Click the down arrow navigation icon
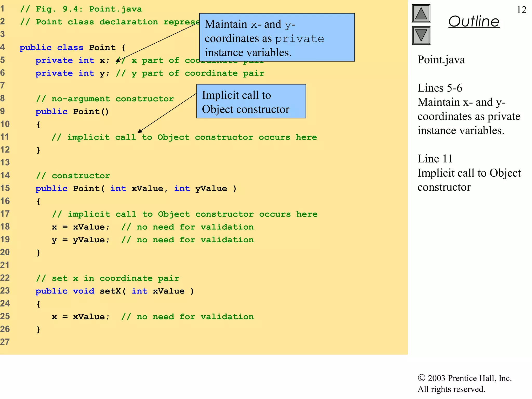532x399 pixels. click(421, 35)
